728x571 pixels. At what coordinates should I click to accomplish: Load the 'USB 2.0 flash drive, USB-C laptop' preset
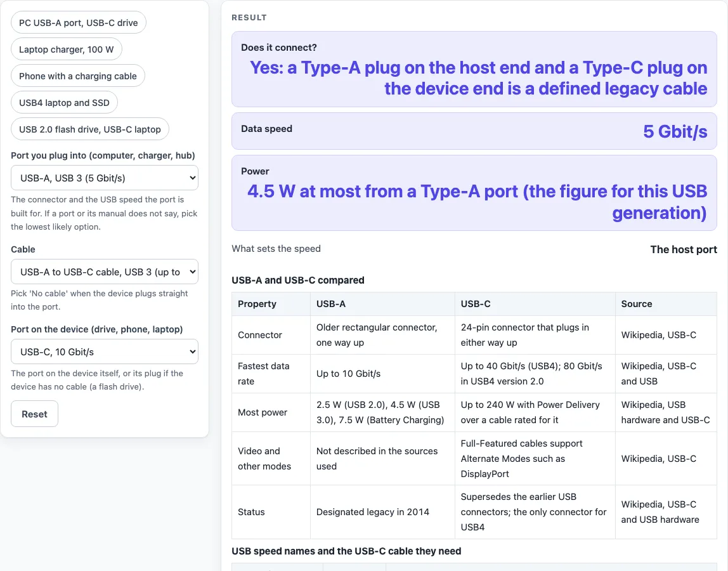pos(90,129)
